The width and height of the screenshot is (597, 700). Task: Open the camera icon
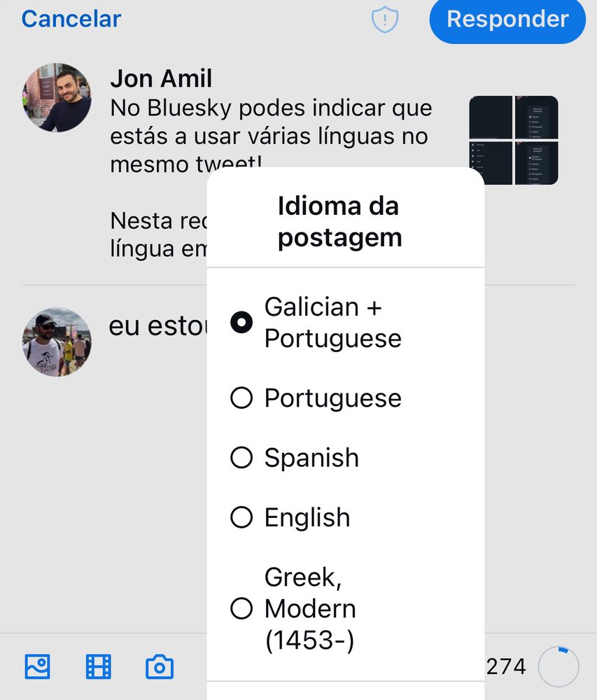(x=160, y=666)
